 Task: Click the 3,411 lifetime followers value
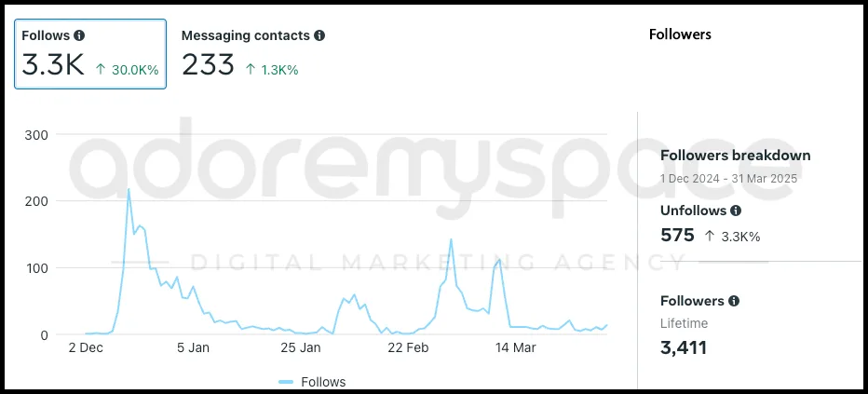(684, 348)
